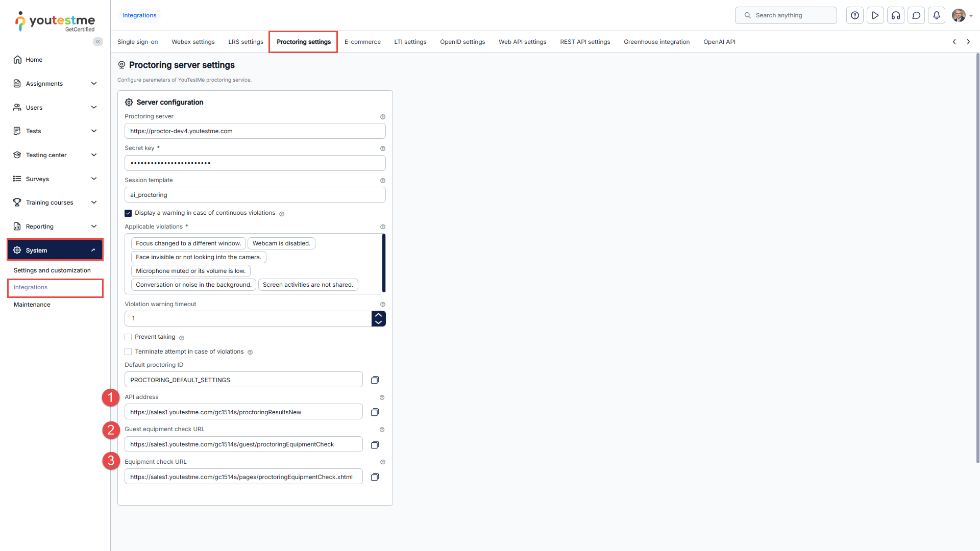Open the help question mark icon
Image resolution: width=980 pixels, height=551 pixels.
[855, 15]
